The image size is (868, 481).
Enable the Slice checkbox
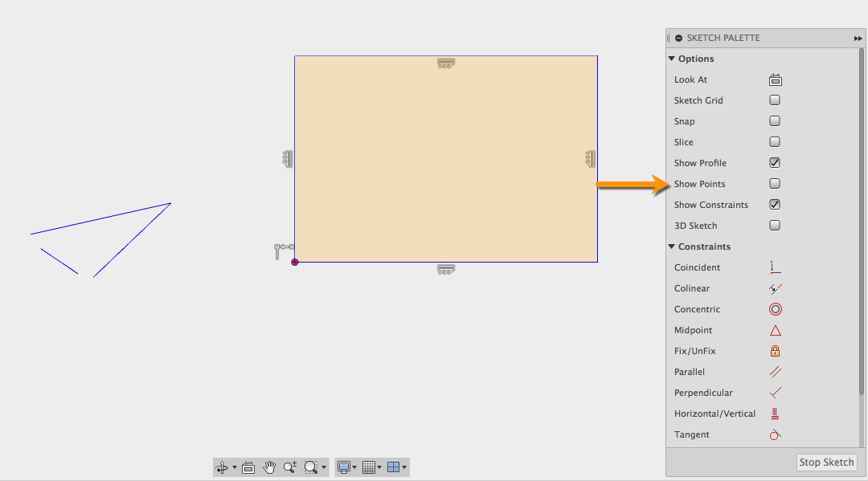pos(775,142)
